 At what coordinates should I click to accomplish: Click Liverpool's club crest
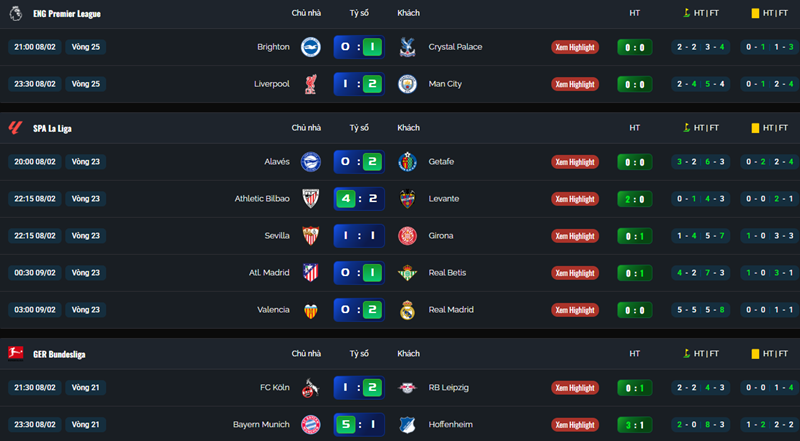pyautogui.click(x=309, y=84)
